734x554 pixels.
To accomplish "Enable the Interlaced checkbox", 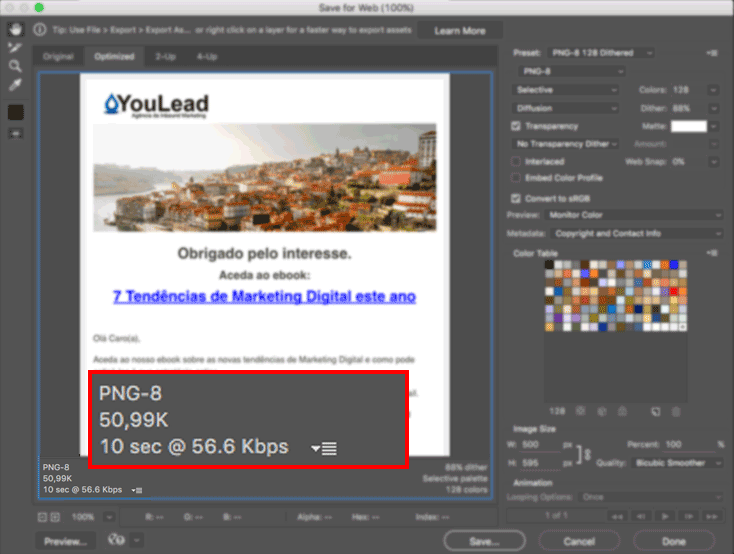I will [x=516, y=161].
